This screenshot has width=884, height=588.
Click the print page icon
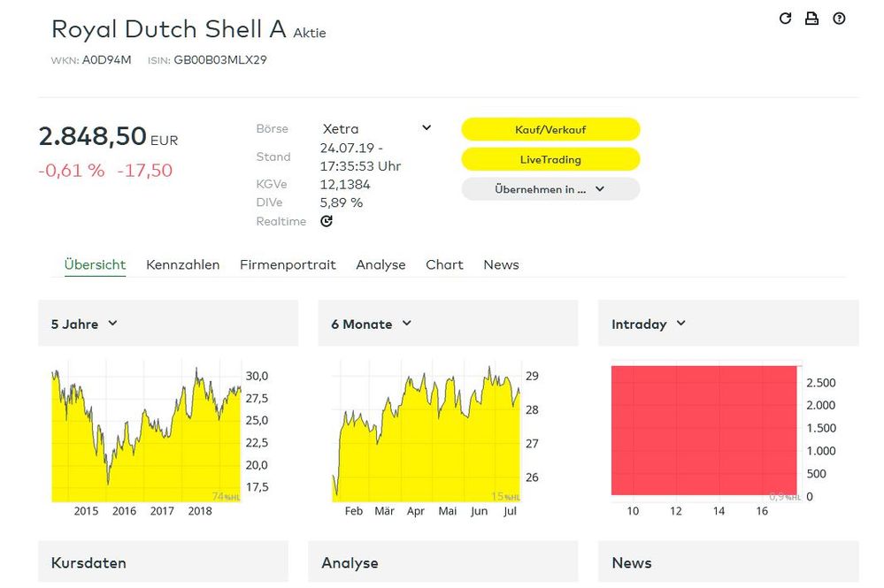point(811,19)
